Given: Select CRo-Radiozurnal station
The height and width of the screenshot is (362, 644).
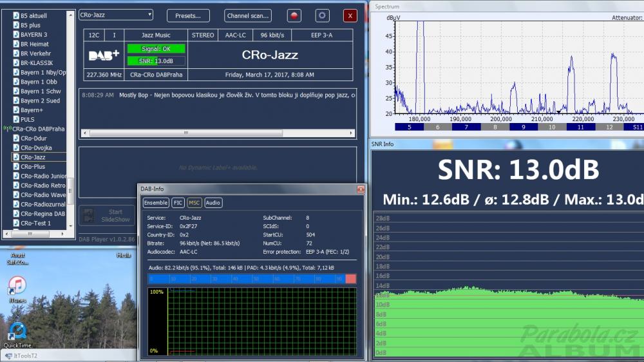Looking at the screenshot, I should (43, 204).
